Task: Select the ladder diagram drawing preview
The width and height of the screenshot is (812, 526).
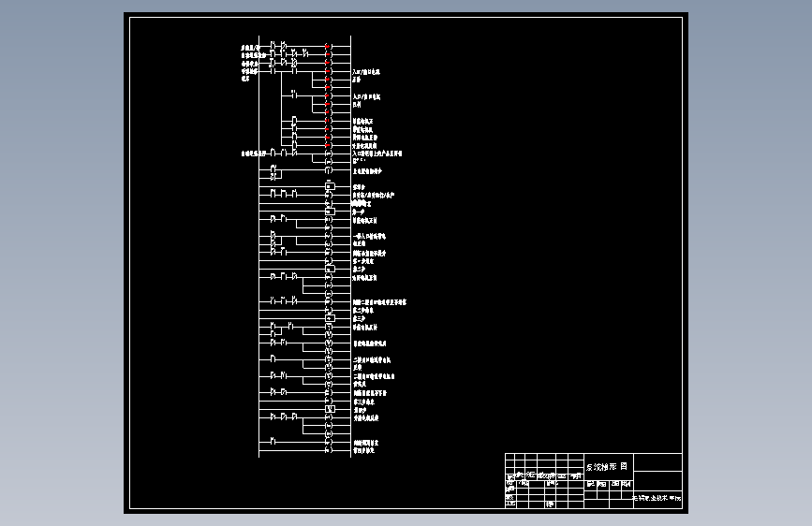Action: pos(406,263)
